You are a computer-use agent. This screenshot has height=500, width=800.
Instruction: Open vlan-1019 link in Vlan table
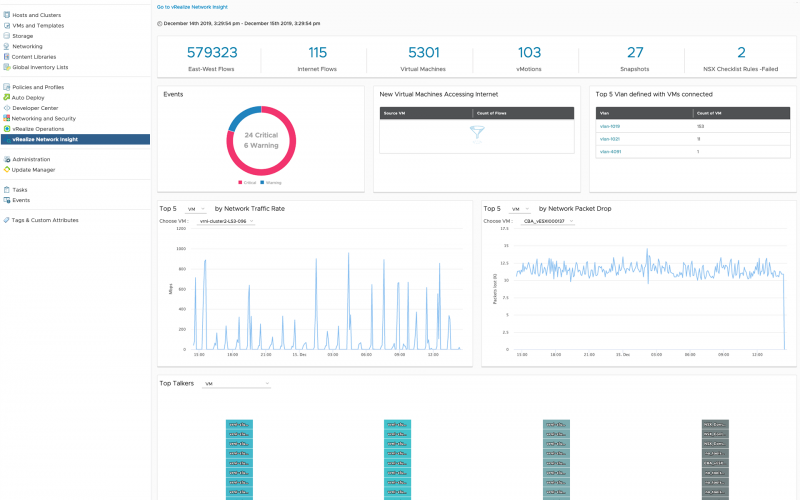coord(610,127)
